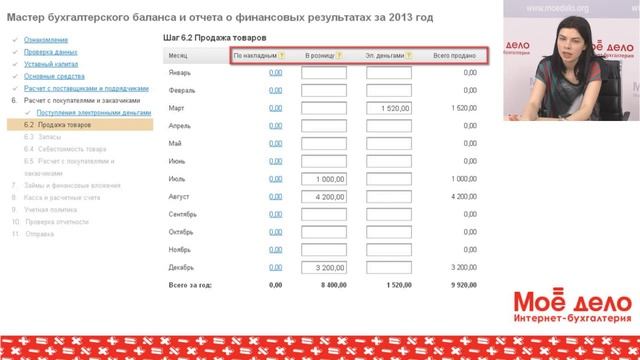Click Сентябрь В розницу input field
The width and height of the screenshot is (640, 360).
(x=324, y=214)
